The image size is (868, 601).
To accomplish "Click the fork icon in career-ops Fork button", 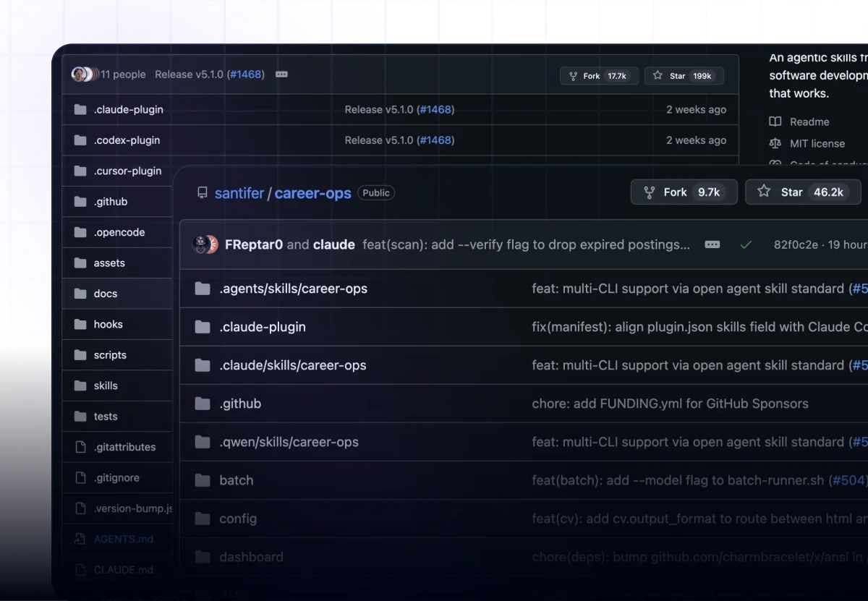I will coord(650,192).
